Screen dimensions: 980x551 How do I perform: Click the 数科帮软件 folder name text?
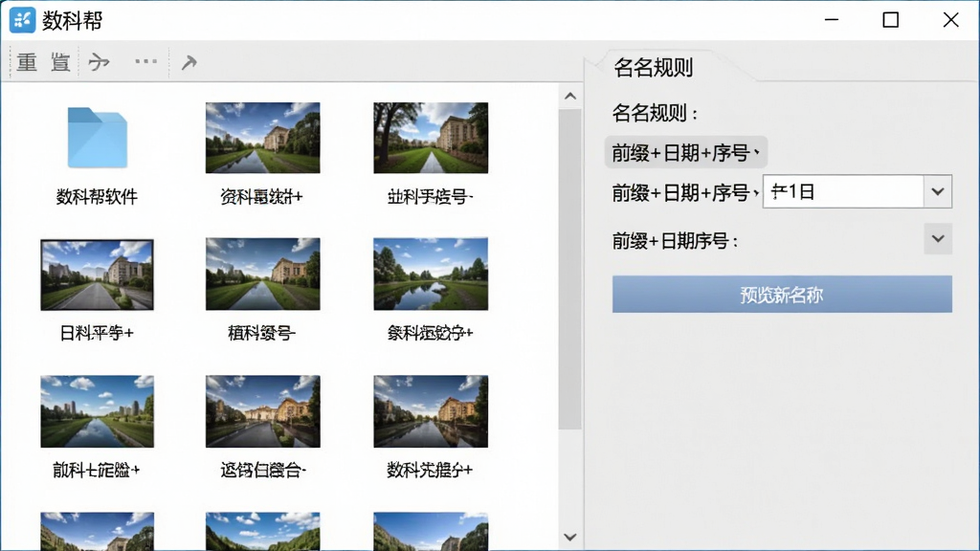[97, 197]
